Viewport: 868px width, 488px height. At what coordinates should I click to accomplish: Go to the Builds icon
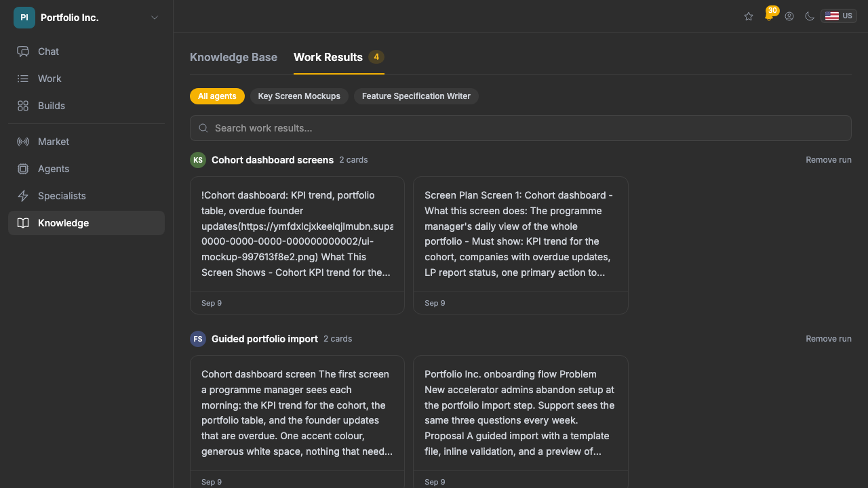[x=23, y=106]
